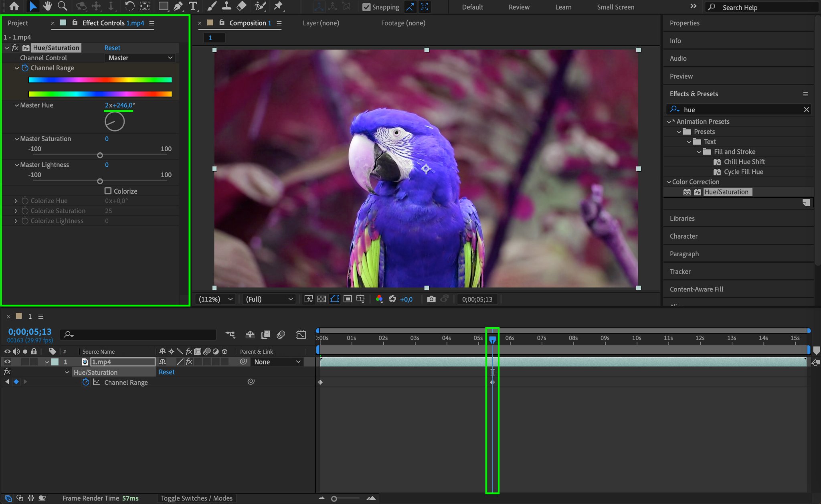Clear the hue search in Effects & Presets
Image resolution: width=821 pixels, height=504 pixels.
806,109
